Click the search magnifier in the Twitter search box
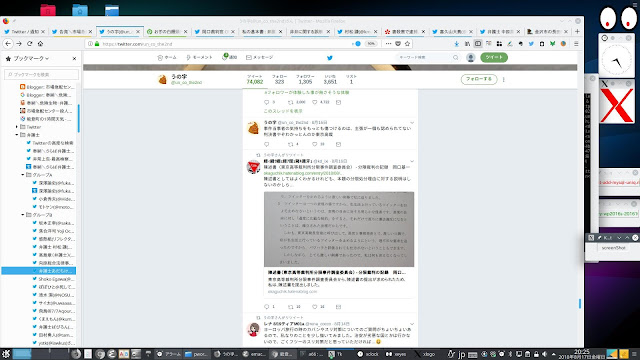This screenshot has width=640, height=360. 456,58
